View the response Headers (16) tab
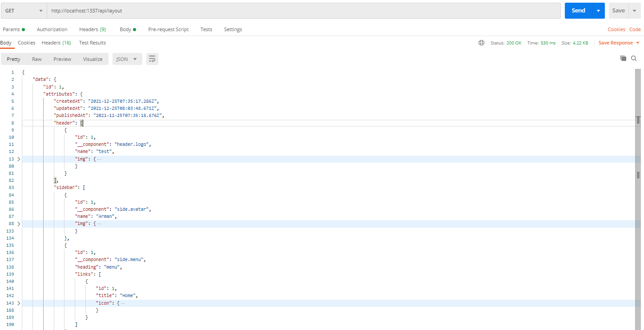 click(56, 43)
